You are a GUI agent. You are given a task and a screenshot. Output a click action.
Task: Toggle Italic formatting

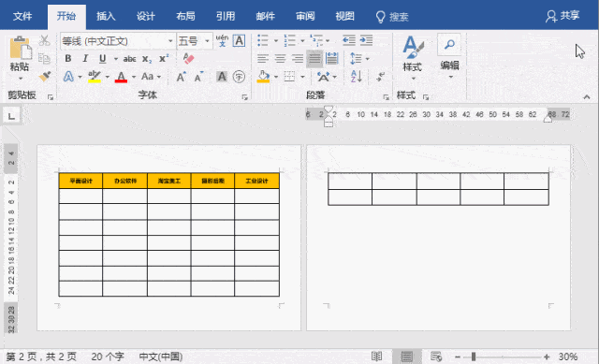point(85,58)
